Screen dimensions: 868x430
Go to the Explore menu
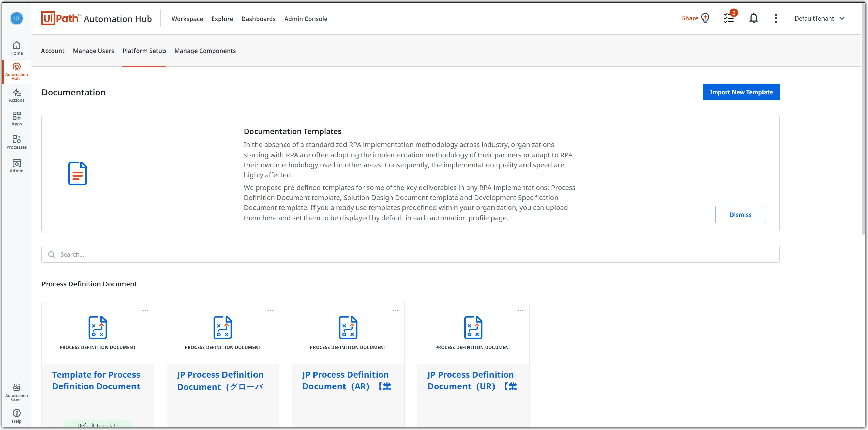222,19
